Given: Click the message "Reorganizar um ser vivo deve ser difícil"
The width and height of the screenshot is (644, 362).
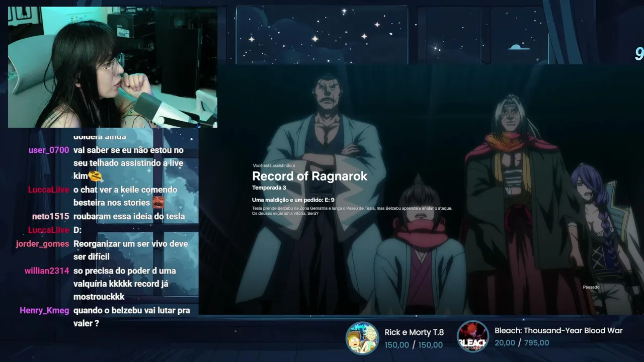Looking at the screenshot, I should 131,250.
